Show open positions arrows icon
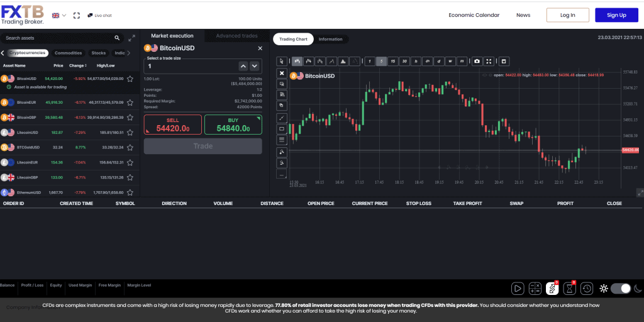Viewport: 644px width, 322px height. (552, 288)
